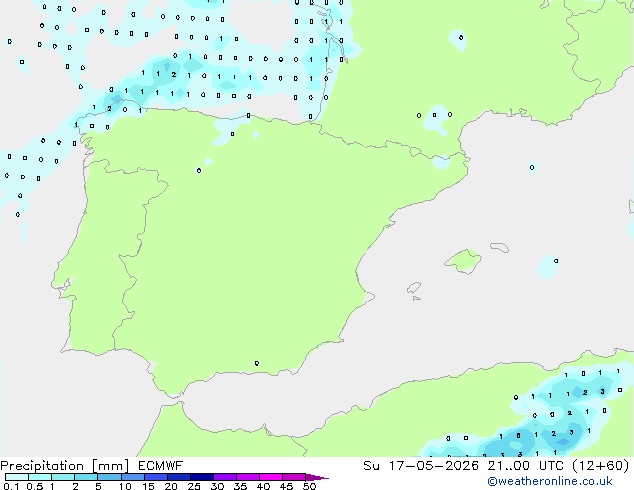Click the '25' legend scale label
The height and width of the screenshot is (490, 634).
coord(194,486)
